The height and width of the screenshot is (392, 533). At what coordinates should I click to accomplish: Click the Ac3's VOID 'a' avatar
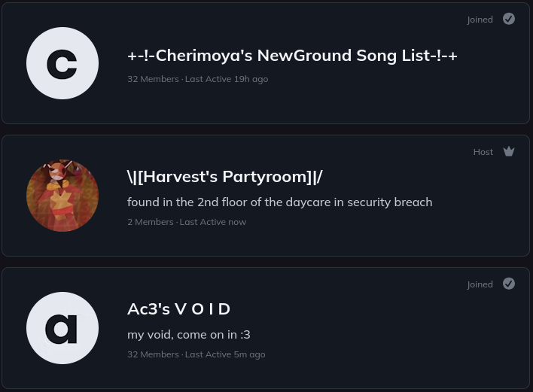point(62,328)
